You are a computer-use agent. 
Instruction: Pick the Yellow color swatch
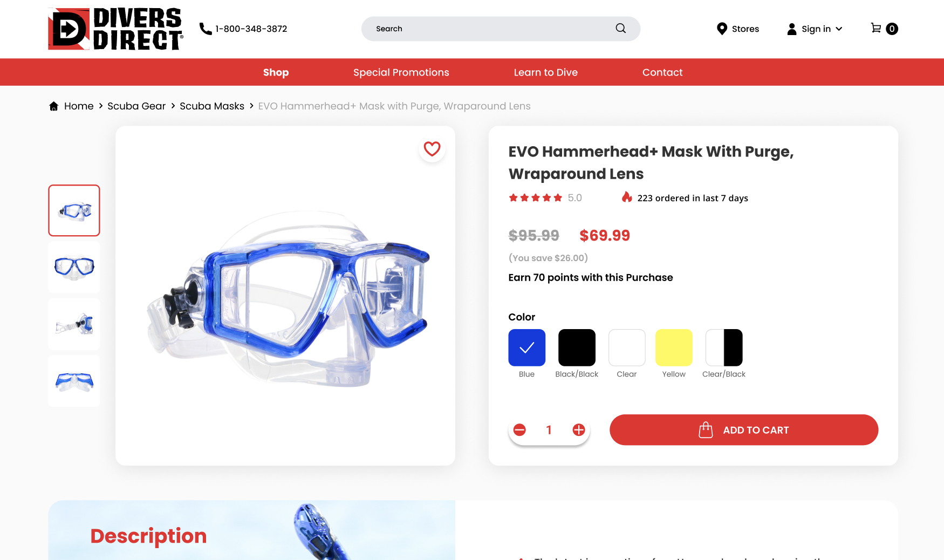[x=674, y=347]
